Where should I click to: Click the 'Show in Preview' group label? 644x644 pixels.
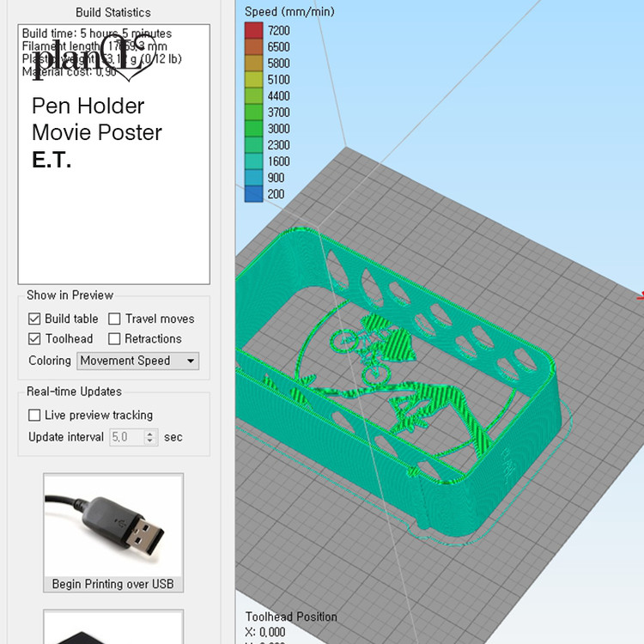pos(70,295)
